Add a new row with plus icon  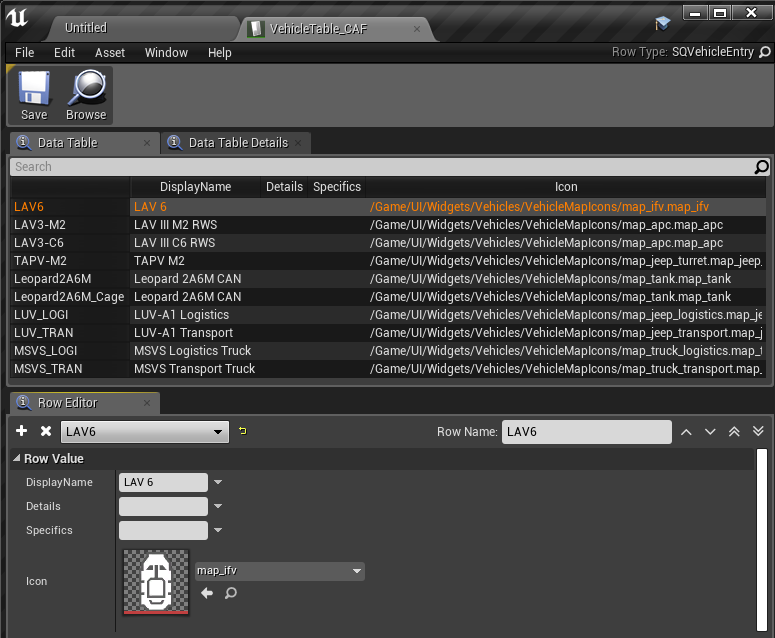point(22,431)
